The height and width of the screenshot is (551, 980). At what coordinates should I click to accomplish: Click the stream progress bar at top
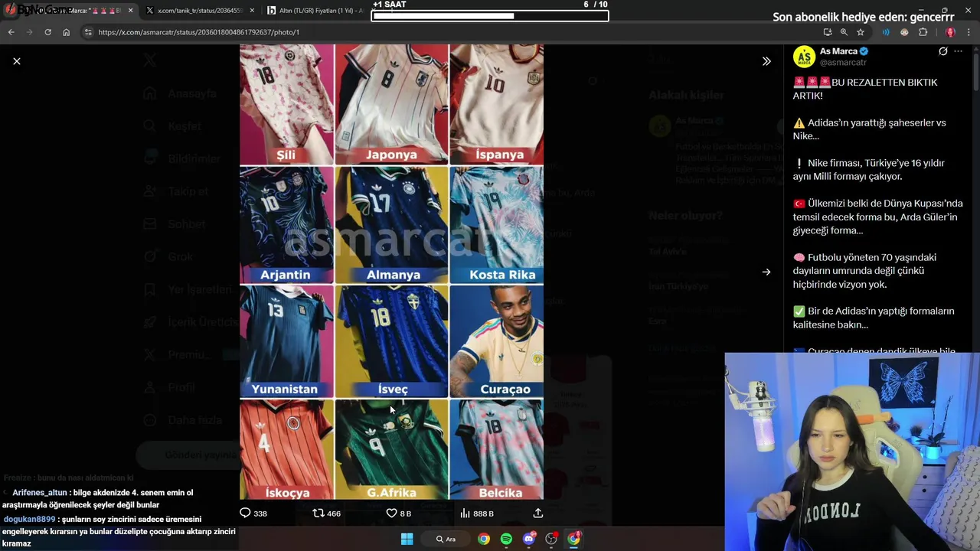(x=490, y=16)
